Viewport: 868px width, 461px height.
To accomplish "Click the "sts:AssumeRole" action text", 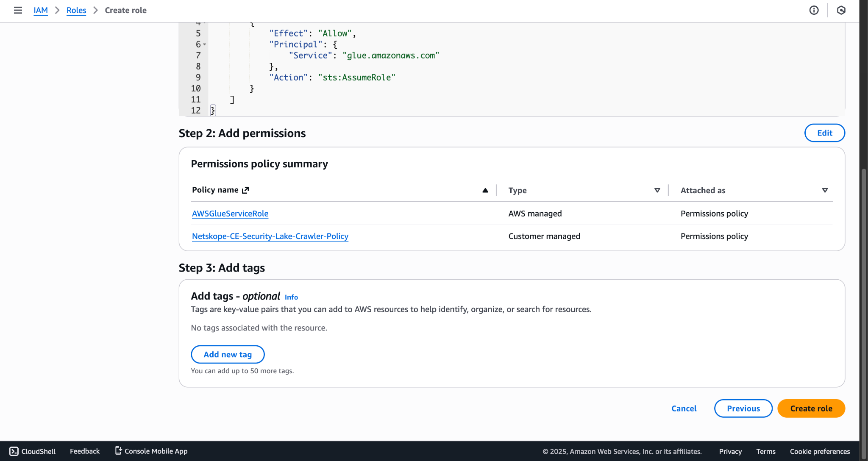I will click(356, 78).
